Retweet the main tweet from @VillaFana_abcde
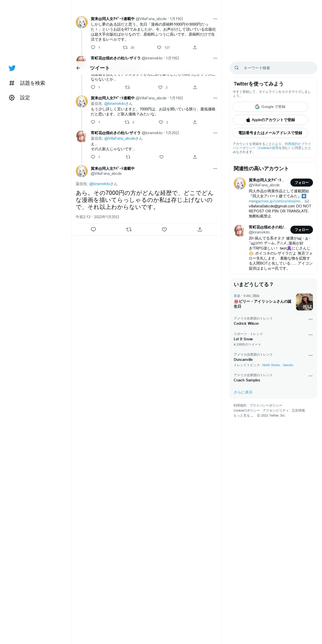Viewport: 322px width, 644px height. pyautogui.click(x=129, y=229)
